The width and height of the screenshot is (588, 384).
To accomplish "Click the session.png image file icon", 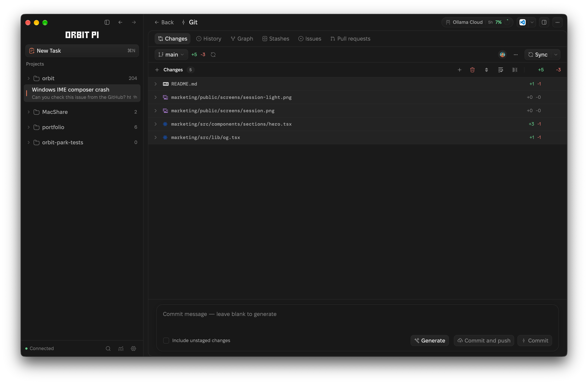I will coord(166,110).
